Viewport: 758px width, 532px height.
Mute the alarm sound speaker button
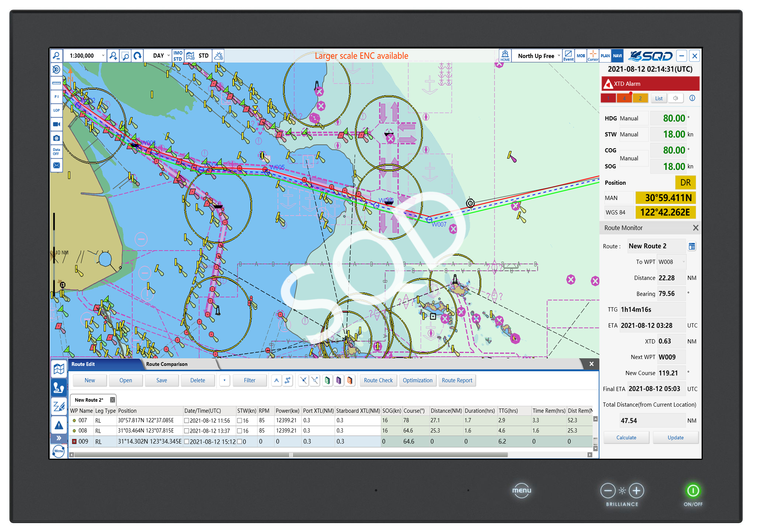point(676,98)
